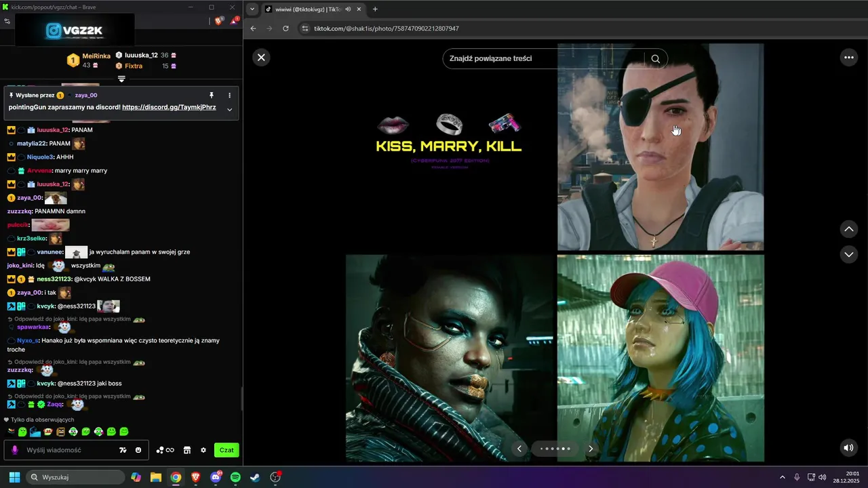
Task: Close the TikTok photo viewer with X
Action: (261, 58)
